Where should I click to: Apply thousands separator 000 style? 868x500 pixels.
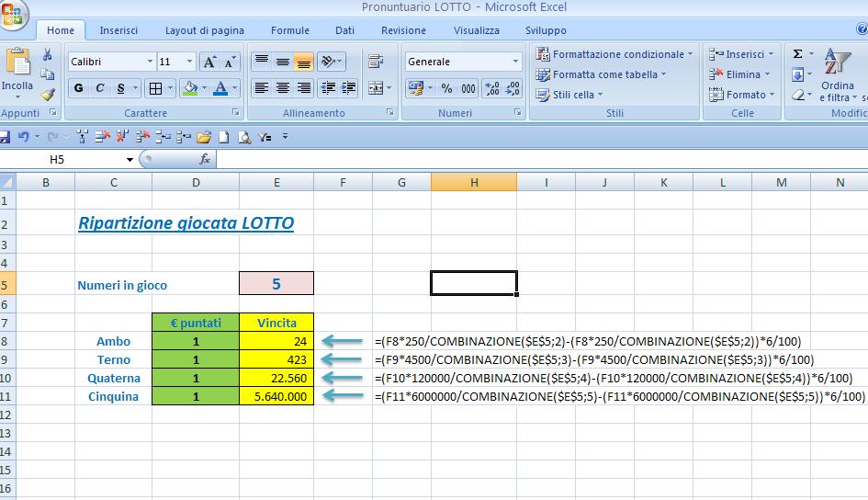(468, 88)
